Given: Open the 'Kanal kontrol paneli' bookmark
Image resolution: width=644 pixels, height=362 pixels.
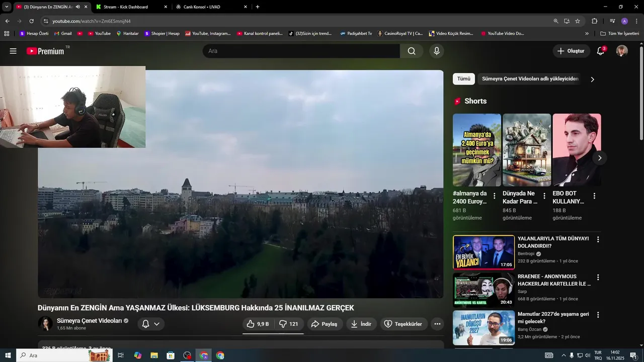Looking at the screenshot, I should click(260, 34).
